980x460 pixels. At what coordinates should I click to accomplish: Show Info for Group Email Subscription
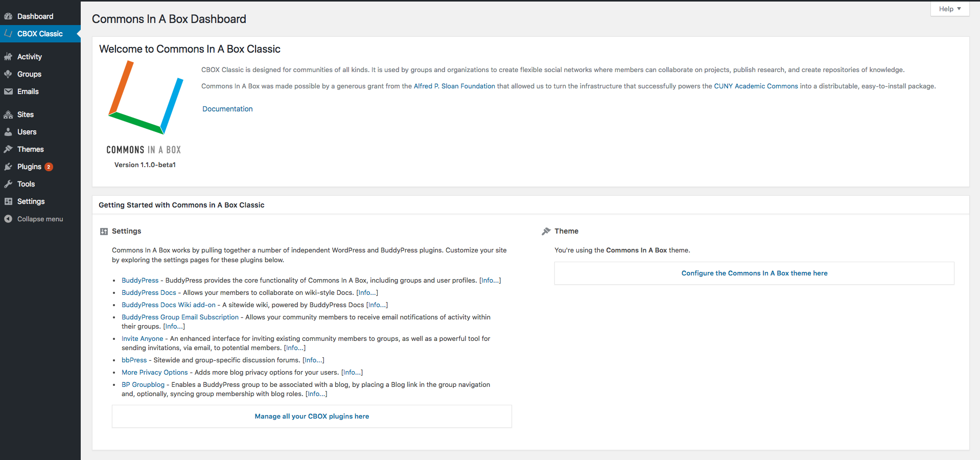click(x=174, y=326)
